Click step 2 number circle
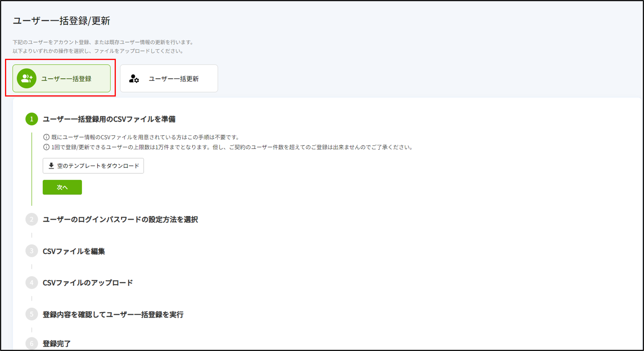Screen dimensions: 644x351 point(32,219)
